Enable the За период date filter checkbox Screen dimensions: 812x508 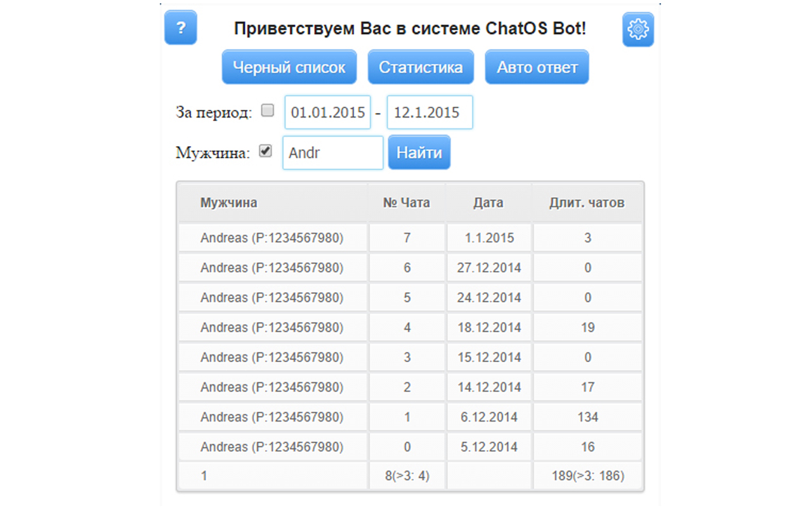(267, 110)
